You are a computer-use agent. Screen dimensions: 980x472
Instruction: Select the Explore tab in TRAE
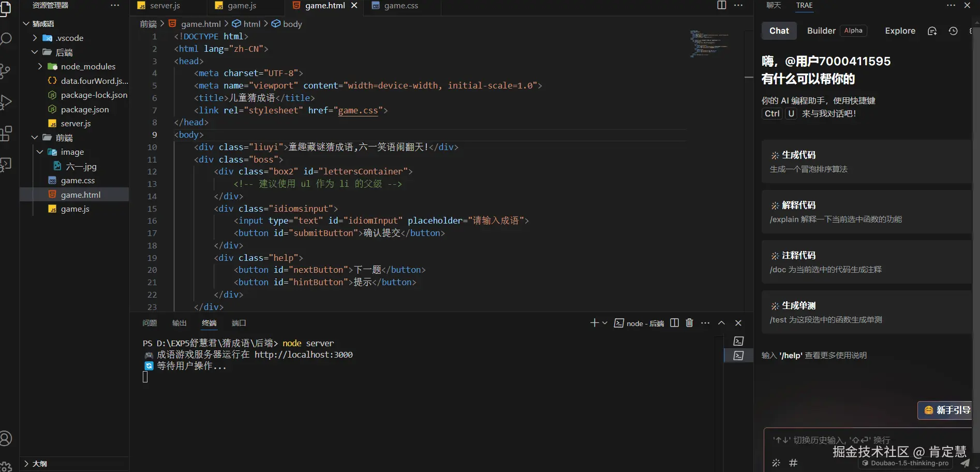(900, 31)
